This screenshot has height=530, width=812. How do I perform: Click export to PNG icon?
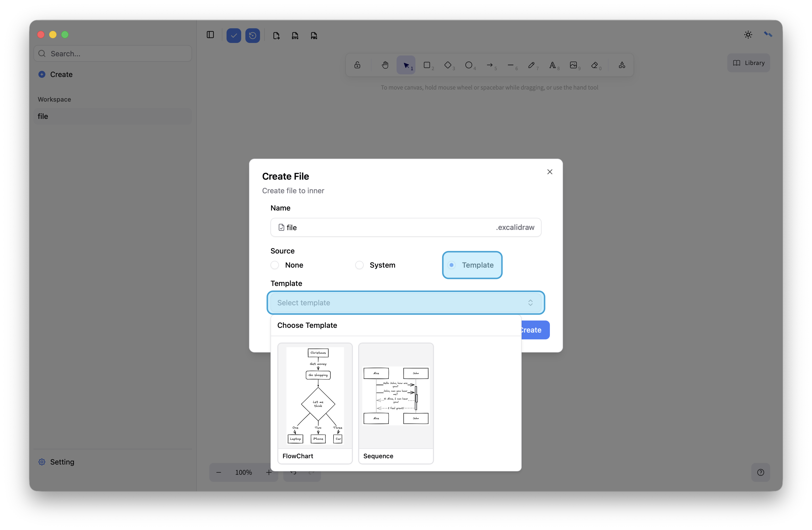click(x=314, y=36)
